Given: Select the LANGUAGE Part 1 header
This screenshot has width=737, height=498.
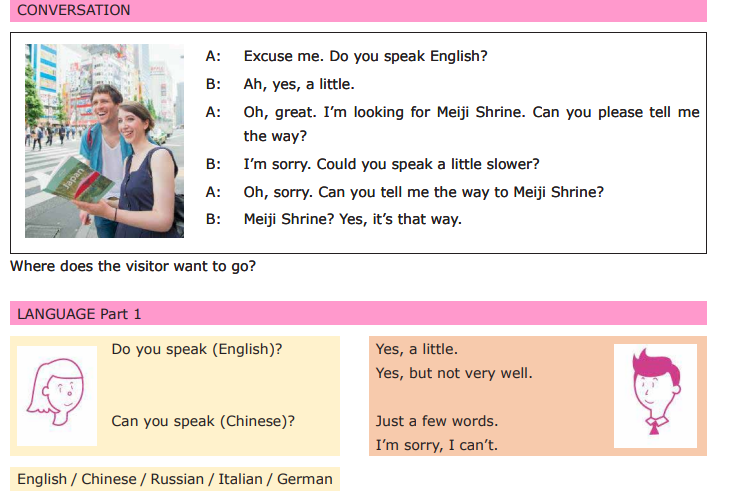Looking at the screenshot, I should pos(358,314).
